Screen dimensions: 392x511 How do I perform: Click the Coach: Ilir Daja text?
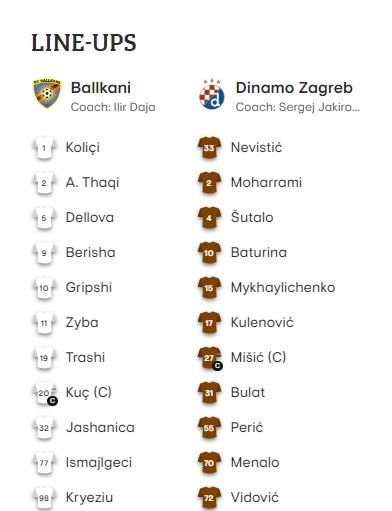113,107
